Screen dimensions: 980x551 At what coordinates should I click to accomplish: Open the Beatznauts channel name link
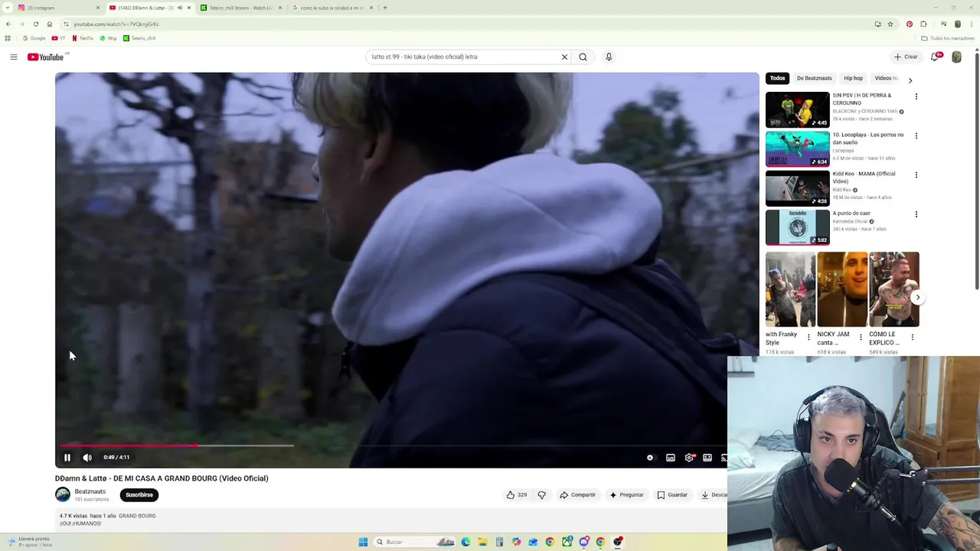pos(90,491)
